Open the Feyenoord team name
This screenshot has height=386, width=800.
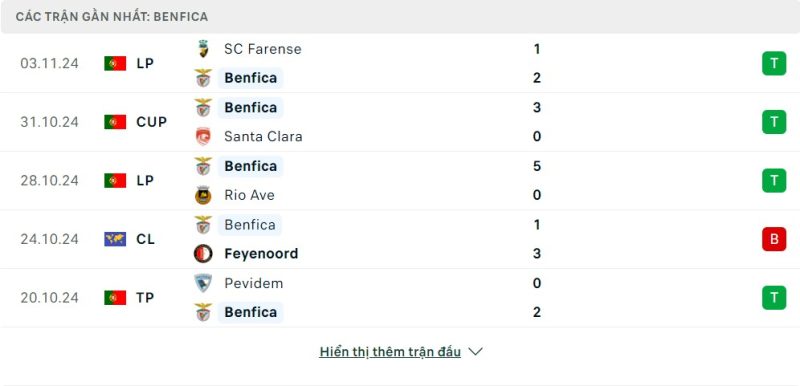261,253
